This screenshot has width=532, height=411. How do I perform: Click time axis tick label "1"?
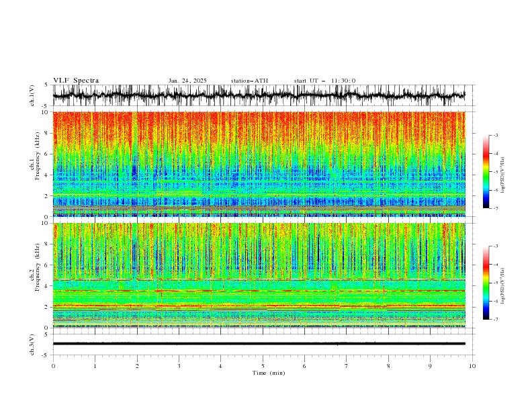click(95, 366)
